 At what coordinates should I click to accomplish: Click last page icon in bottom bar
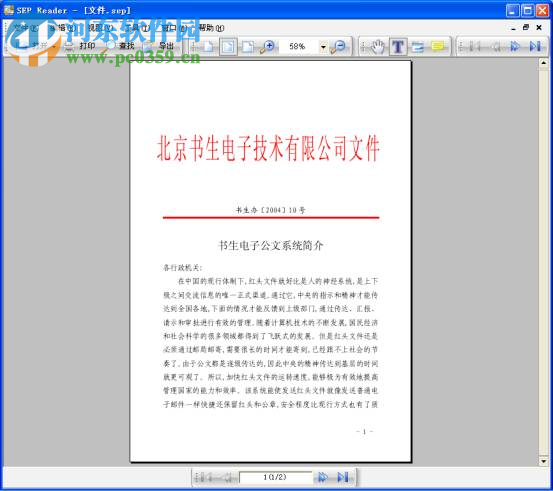pos(342,478)
